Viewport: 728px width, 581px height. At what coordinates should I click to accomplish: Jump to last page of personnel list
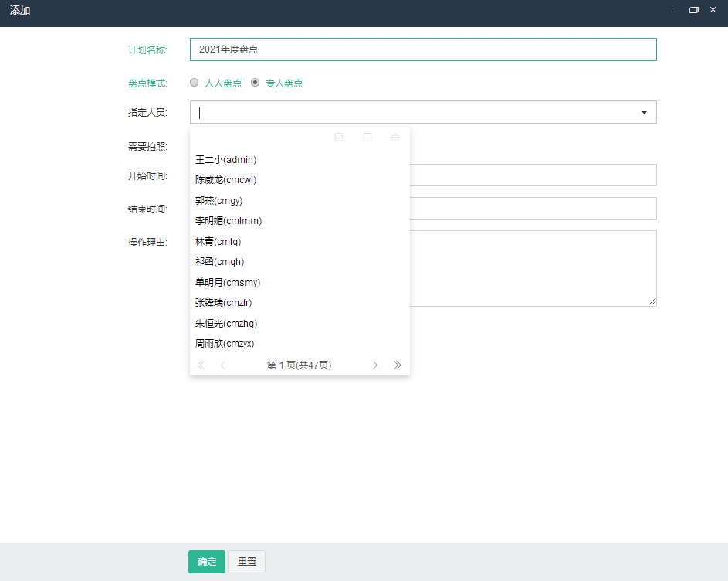pos(398,365)
